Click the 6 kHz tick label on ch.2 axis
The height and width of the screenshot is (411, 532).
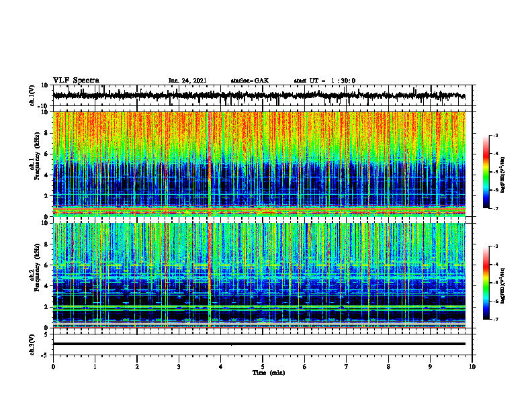tap(46, 265)
